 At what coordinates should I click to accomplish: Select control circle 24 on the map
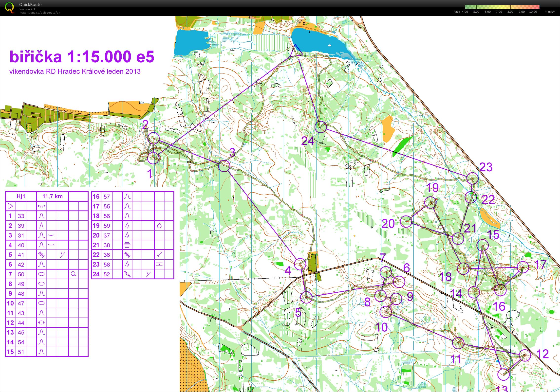pos(321,127)
